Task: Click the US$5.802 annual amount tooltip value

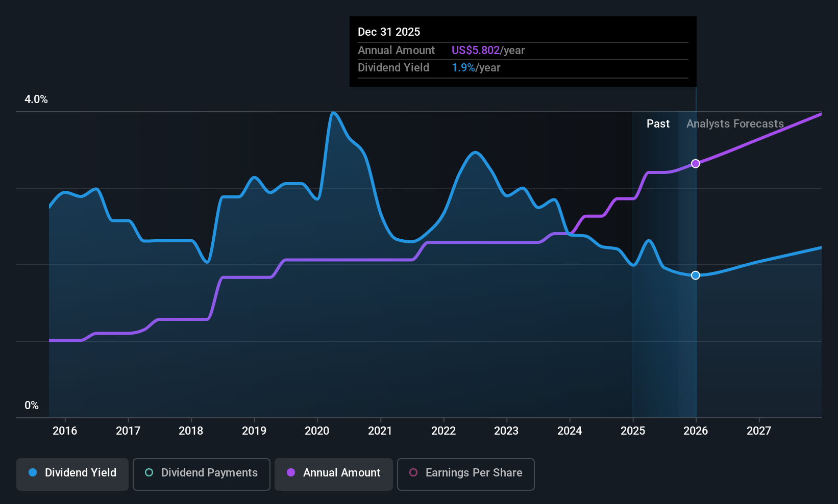Action: [x=476, y=51]
